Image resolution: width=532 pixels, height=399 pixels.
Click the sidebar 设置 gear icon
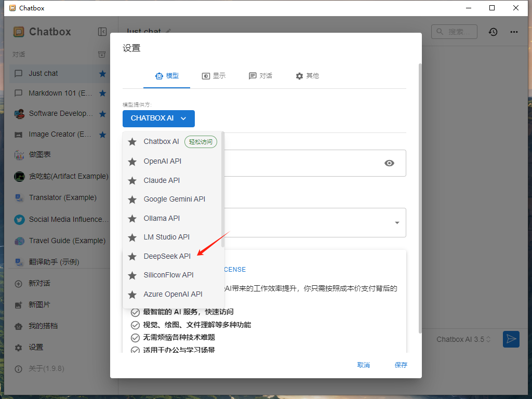pos(19,348)
